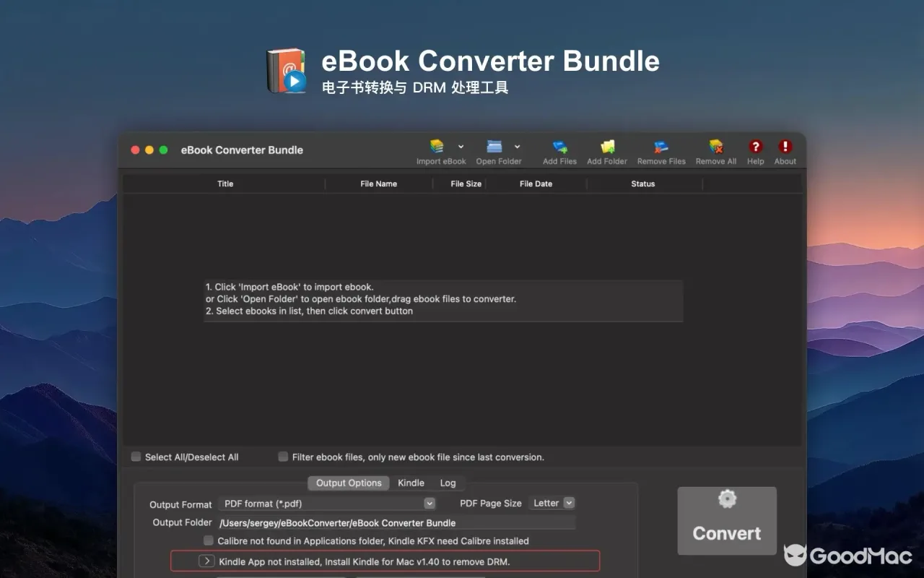Screen dimensions: 924x578
Task: Sort by the File Name column header
Action: [379, 184]
